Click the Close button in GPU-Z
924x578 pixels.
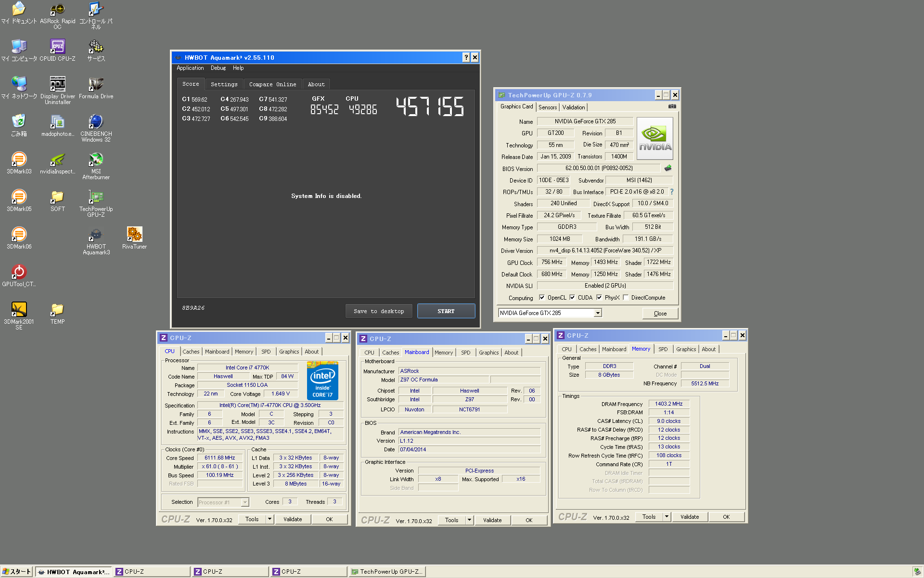tap(660, 314)
